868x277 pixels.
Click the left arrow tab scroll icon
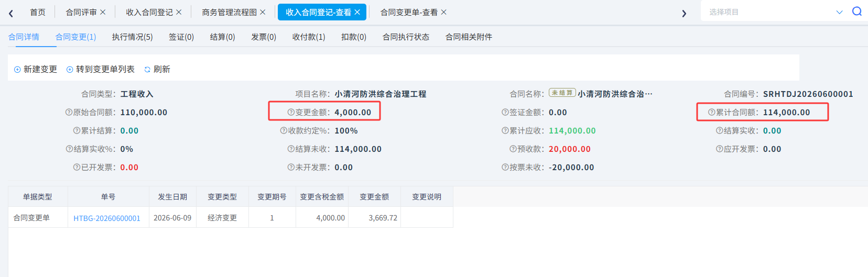click(x=10, y=13)
